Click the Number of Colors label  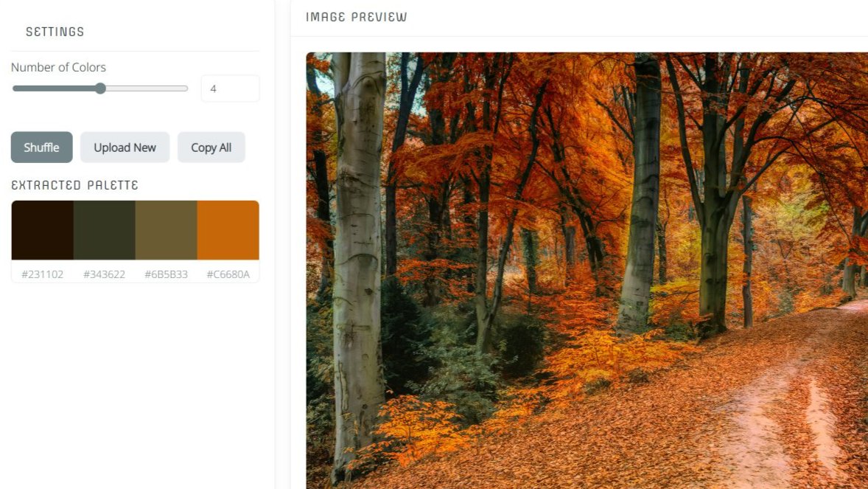point(59,67)
